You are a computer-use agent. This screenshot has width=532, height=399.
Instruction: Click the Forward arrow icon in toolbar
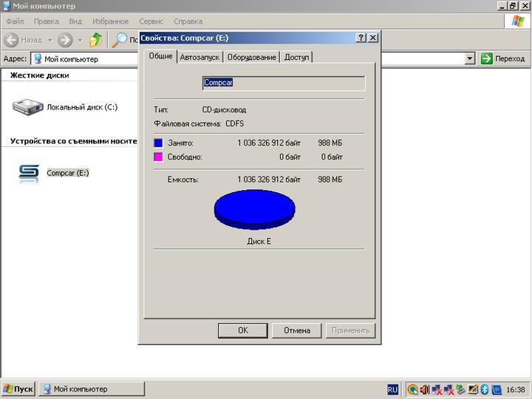click(x=65, y=40)
